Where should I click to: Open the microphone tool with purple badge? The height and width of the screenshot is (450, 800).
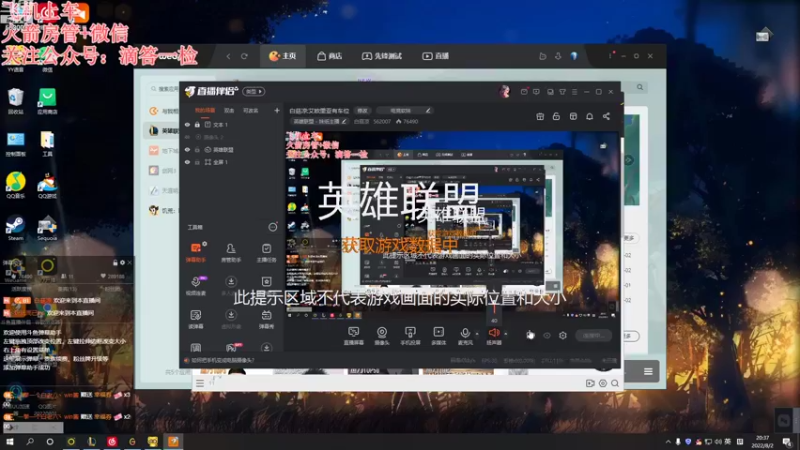point(196,285)
